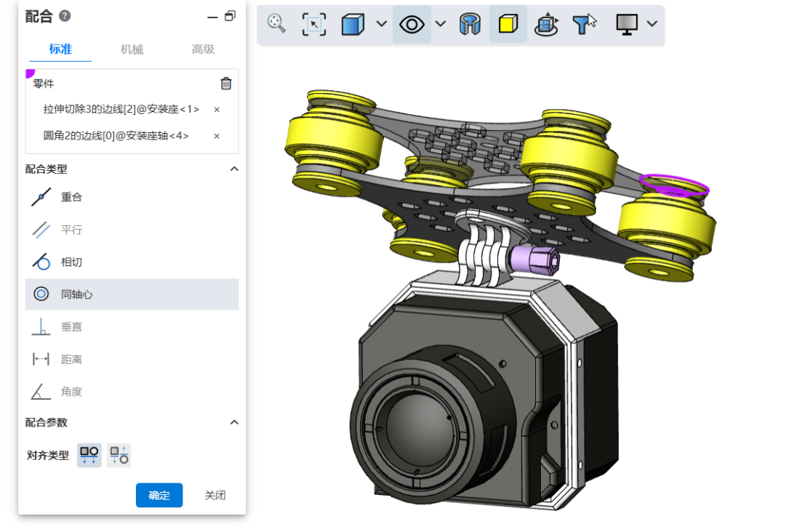Choose the 角度 angle mate type
Viewport: 805px width, 532px height.
pyautogui.click(x=132, y=392)
